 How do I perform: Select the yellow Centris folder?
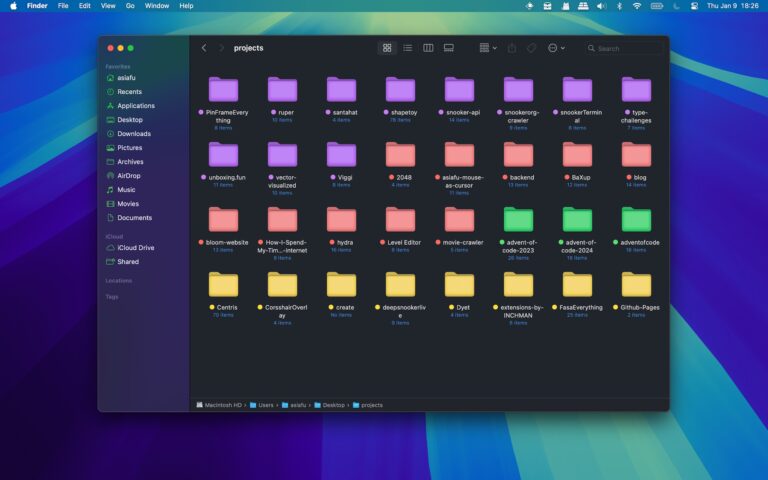coord(223,285)
